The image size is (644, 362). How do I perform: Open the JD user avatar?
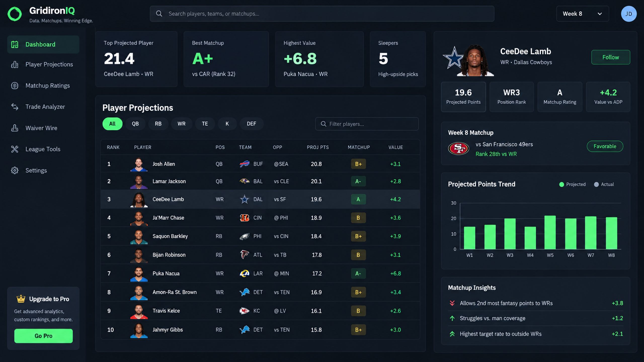pos(629,14)
